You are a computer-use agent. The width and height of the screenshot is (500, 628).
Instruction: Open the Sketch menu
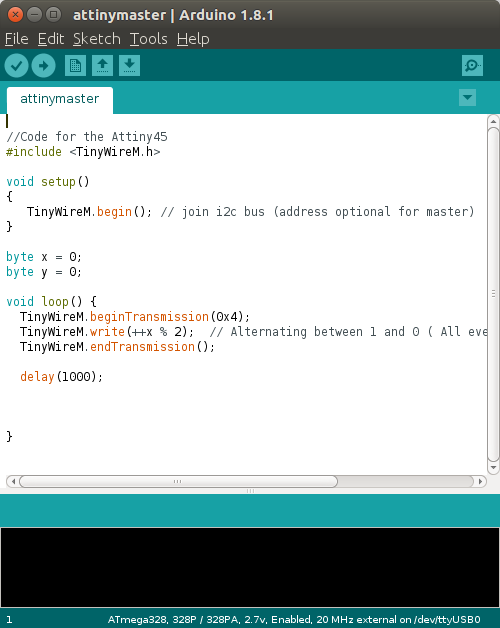pos(97,39)
